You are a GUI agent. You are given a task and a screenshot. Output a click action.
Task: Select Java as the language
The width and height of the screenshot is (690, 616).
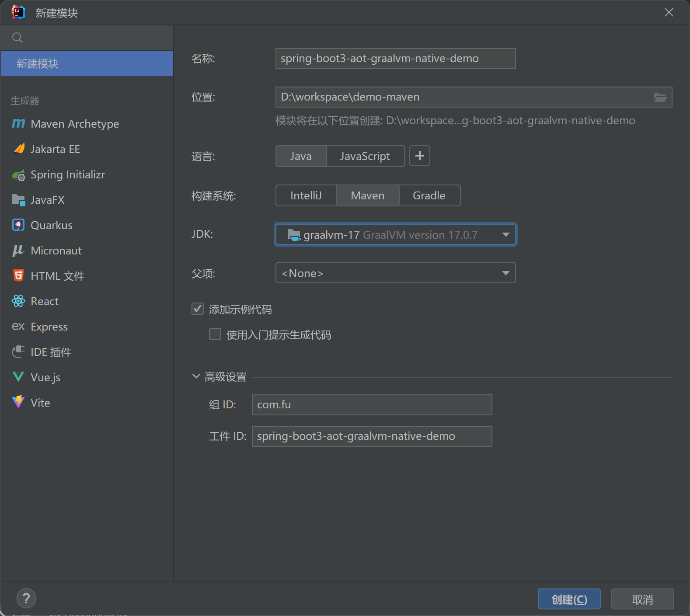pyautogui.click(x=301, y=156)
